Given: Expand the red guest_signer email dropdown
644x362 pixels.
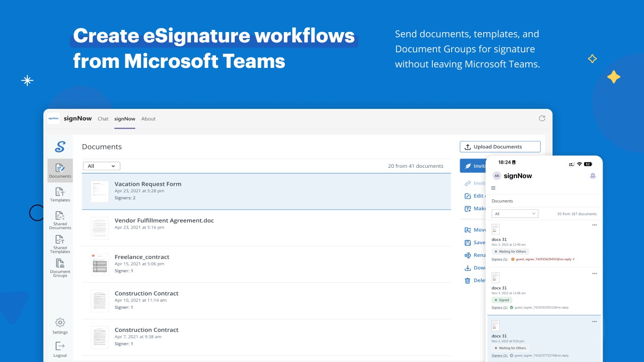Looking at the screenshot, I should pos(574,259).
